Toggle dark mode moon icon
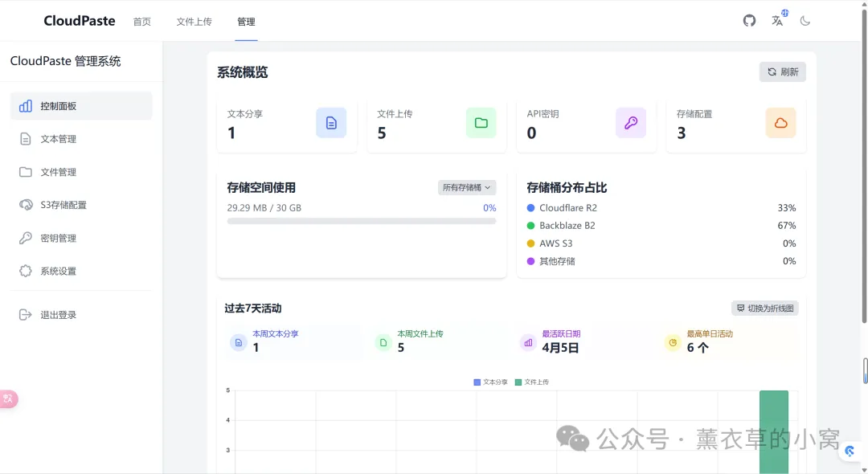 pyautogui.click(x=805, y=21)
